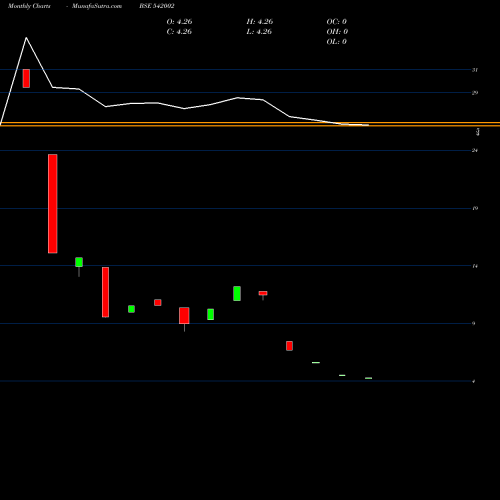Click the 'OC: 0' reading
The width and height of the screenshot is (500, 500).
click(x=337, y=22)
